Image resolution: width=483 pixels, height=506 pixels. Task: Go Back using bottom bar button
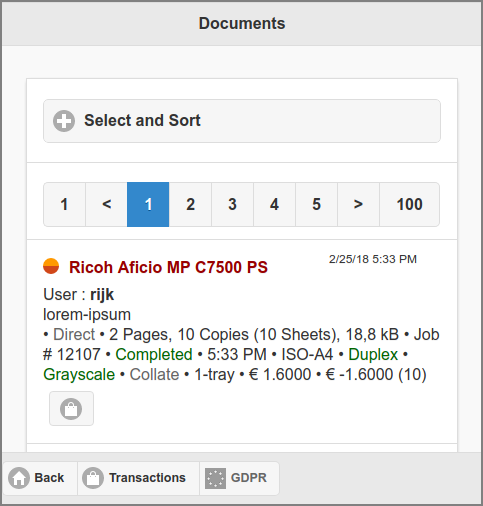(40, 478)
